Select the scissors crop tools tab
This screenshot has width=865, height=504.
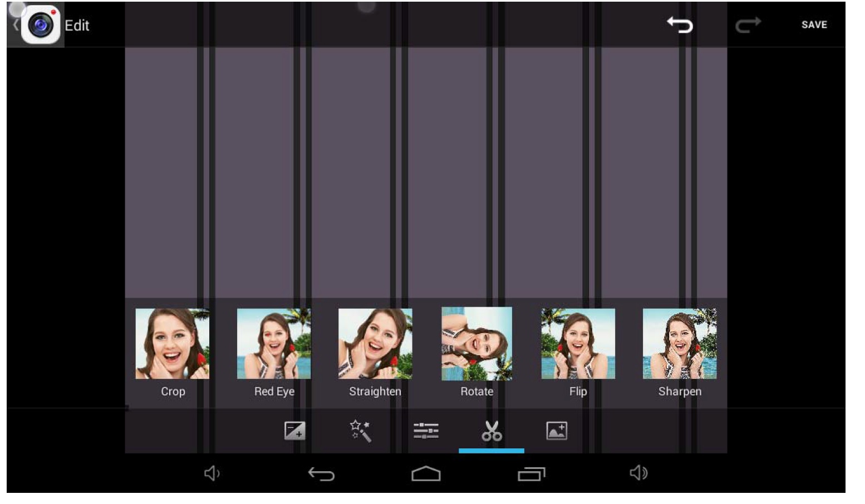coord(492,431)
